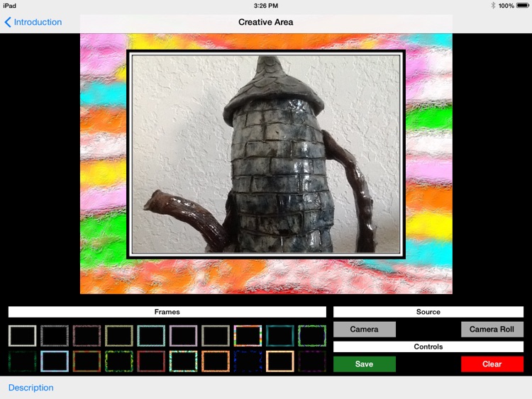Tap the Frames section header
532x399 pixels.
[167, 312]
